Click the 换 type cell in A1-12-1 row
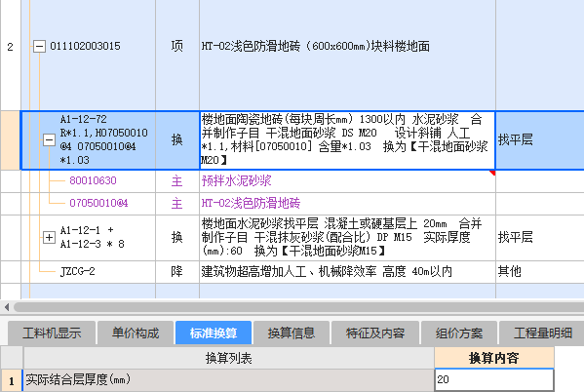This screenshot has width=584, height=392. [176, 237]
